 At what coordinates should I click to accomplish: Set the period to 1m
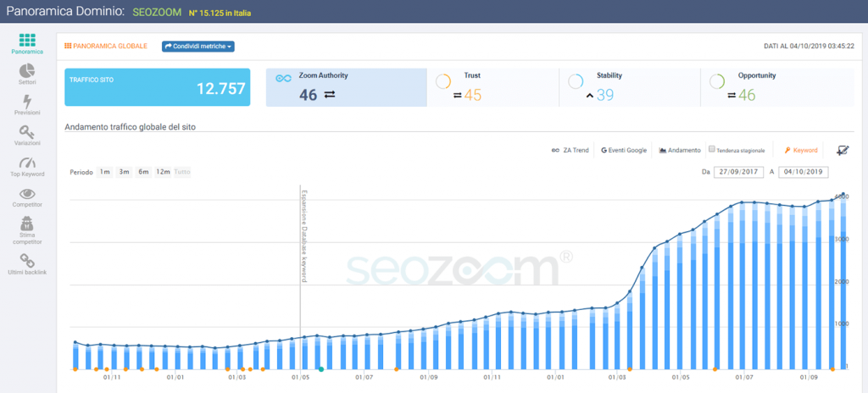(x=104, y=172)
